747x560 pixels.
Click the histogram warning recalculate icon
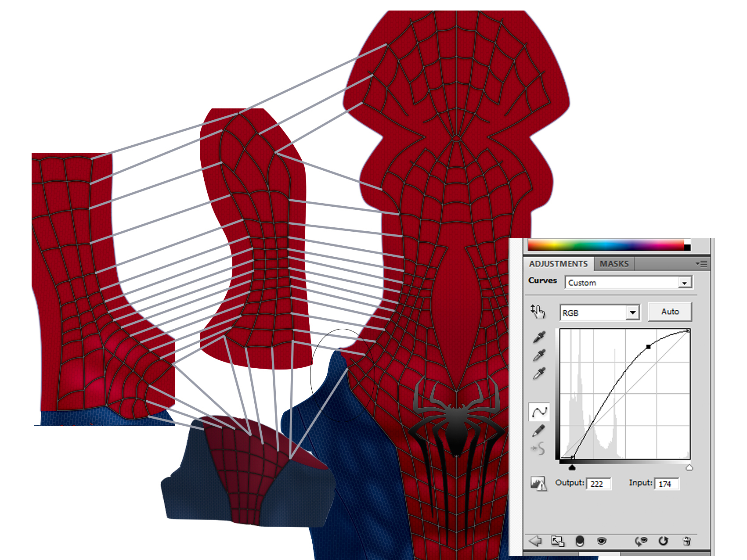tap(538, 484)
